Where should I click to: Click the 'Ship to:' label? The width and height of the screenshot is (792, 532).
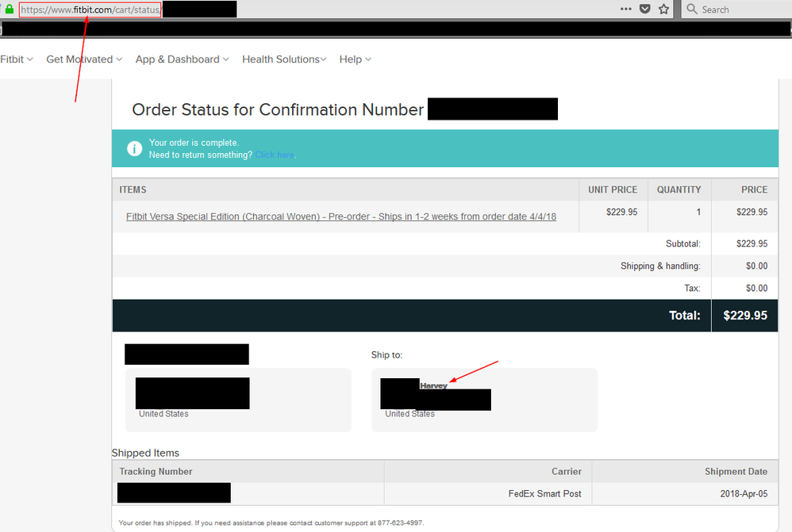coord(387,355)
